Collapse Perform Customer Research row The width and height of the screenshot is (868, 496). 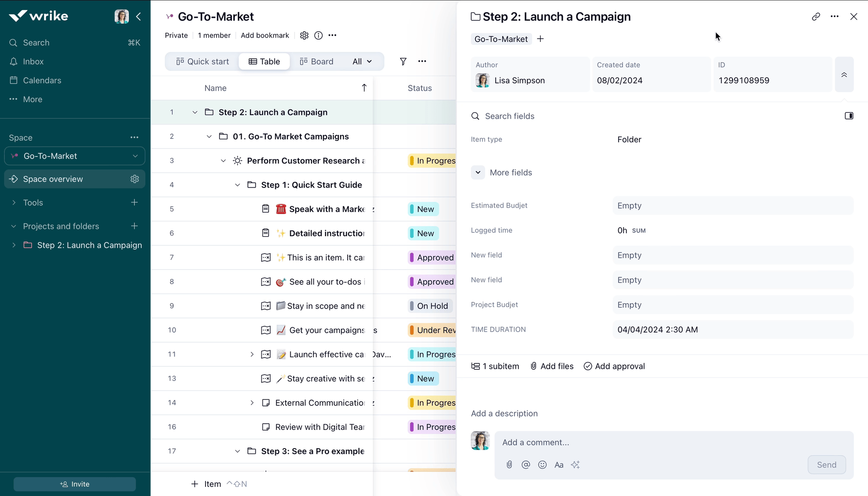pos(223,161)
